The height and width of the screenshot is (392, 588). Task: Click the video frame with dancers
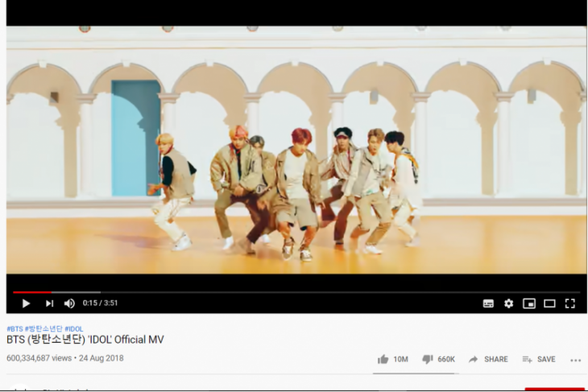(296, 150)
